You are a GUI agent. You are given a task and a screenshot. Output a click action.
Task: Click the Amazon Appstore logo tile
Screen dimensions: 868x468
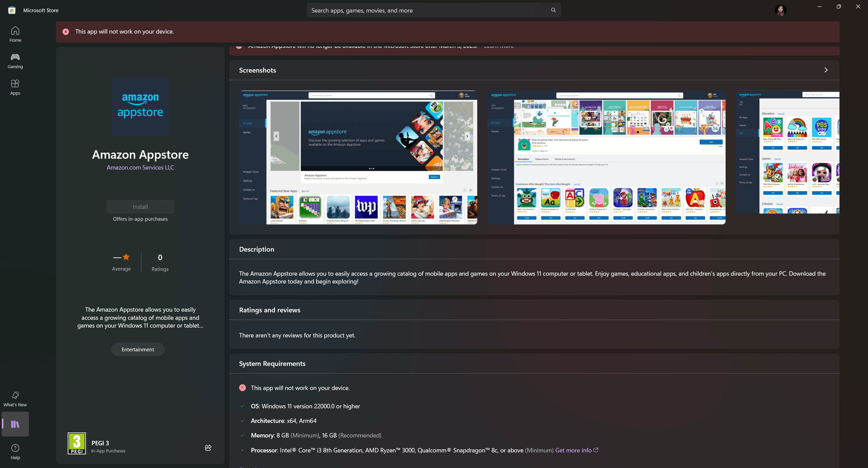(140, 106)
